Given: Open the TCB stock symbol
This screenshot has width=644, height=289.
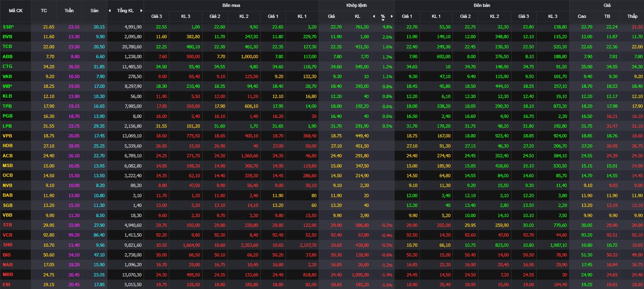Looking at the screenshot, I should pos(7,46).
